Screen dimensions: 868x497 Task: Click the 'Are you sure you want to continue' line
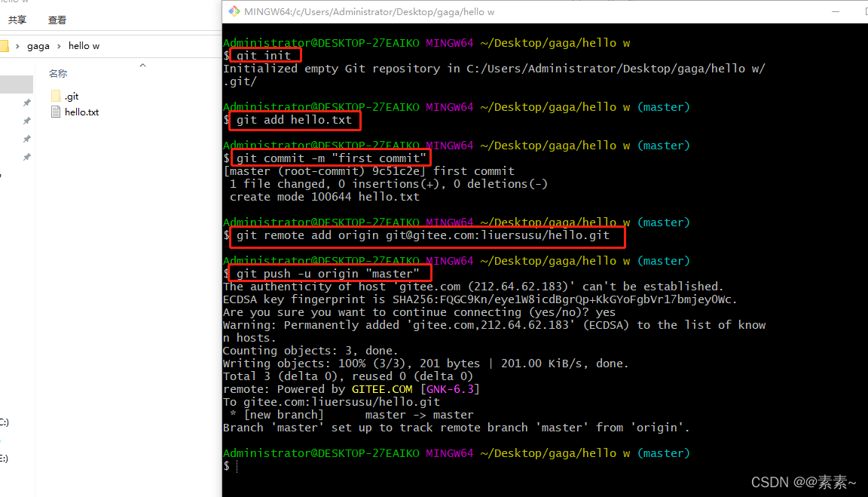click(419, 312)
